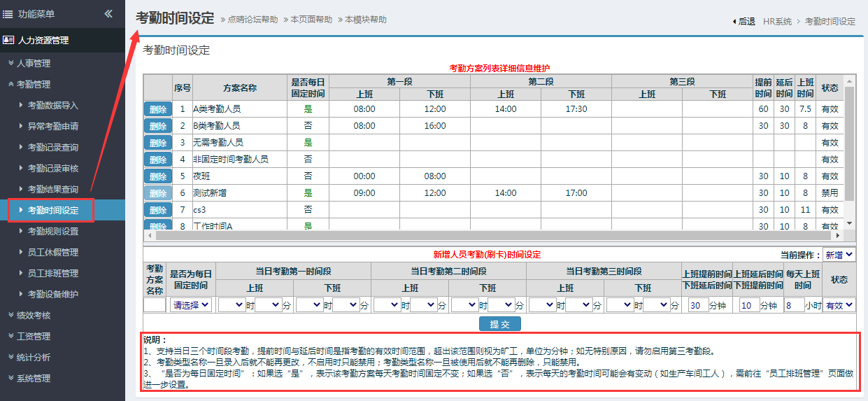
Task: Click the 考勤方案名称 input field
Action: click(x=154, y=305)
